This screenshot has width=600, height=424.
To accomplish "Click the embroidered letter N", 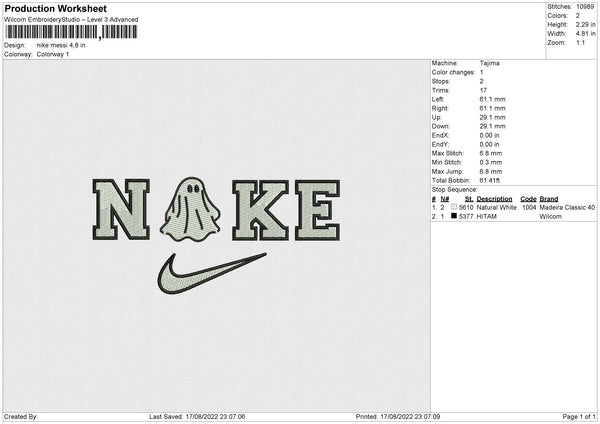I will pyautogui.click(x=121, y=210).
